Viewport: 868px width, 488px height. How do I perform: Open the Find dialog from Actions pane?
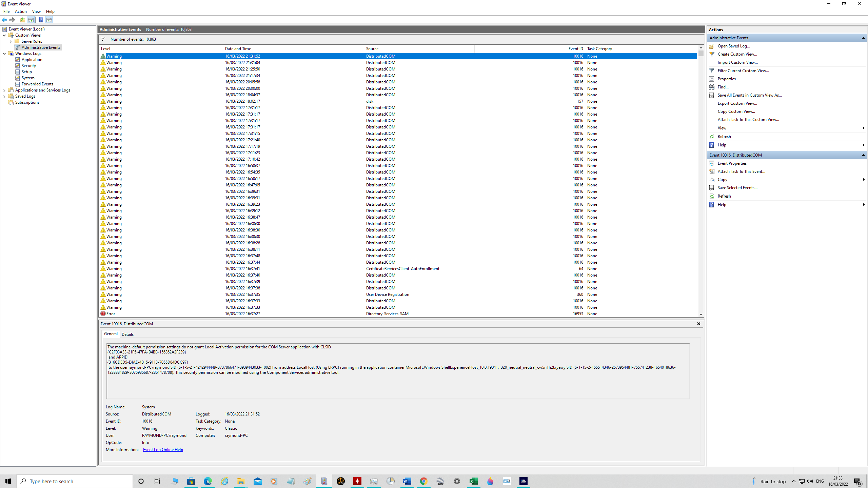[x=724, y=87]
